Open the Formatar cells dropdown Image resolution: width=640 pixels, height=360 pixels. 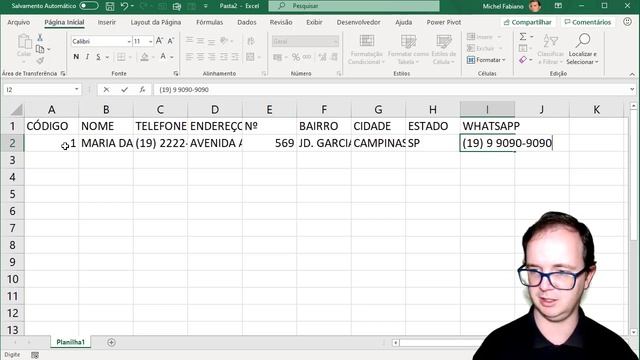(486, 60)
